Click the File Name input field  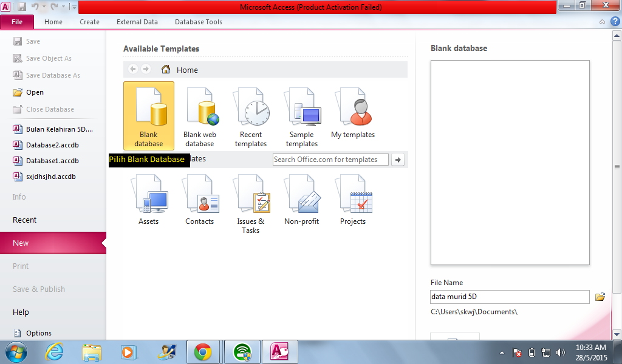point(510,297)
